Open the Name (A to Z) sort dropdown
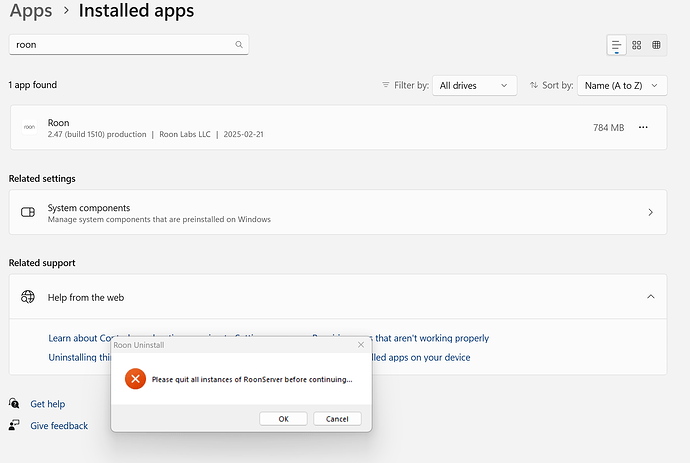 [622, 85]
